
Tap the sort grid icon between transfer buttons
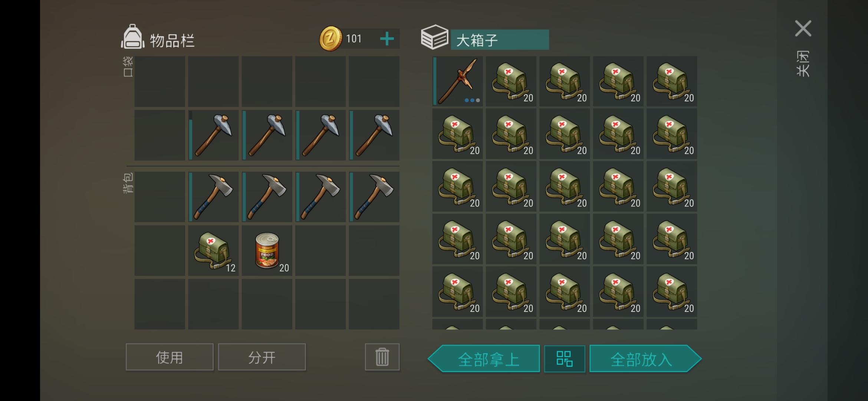tap(565, 359)
